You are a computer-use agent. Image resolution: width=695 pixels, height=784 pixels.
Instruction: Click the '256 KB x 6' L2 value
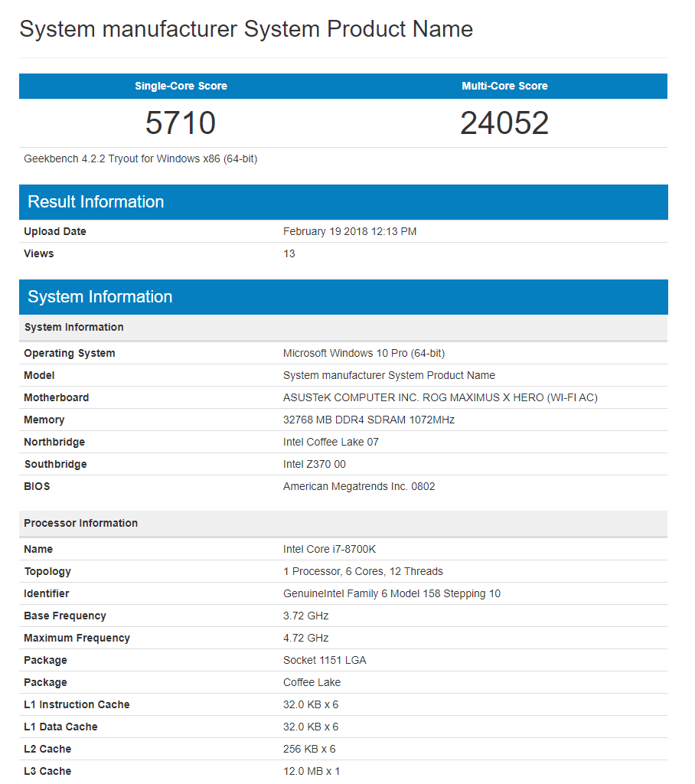(x=309, y=749)
